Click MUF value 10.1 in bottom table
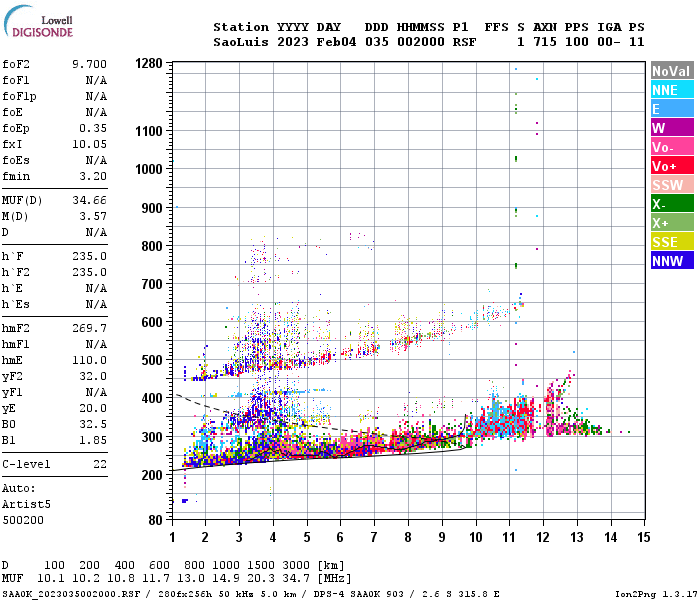 [x=51, y=579]
